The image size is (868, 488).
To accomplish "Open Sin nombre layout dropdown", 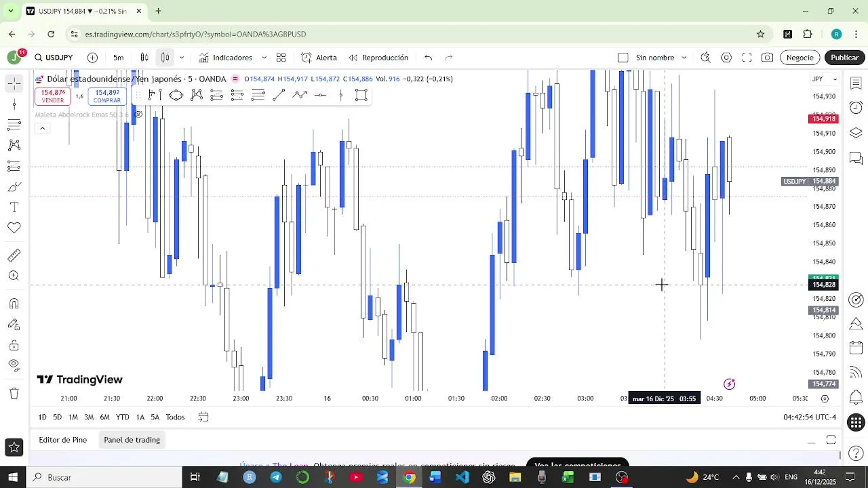I will click(684, 58).
